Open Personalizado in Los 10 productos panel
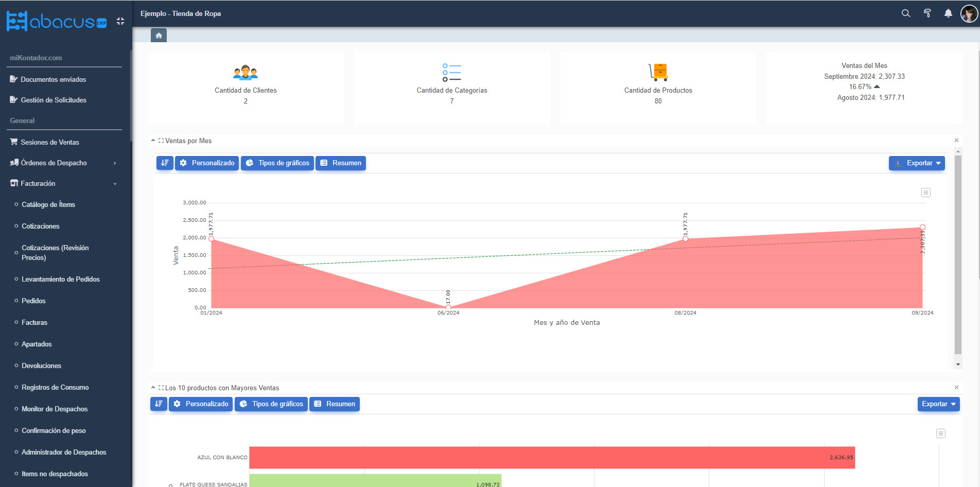Viewport: 980px width, 487px height. click(201, 404)
